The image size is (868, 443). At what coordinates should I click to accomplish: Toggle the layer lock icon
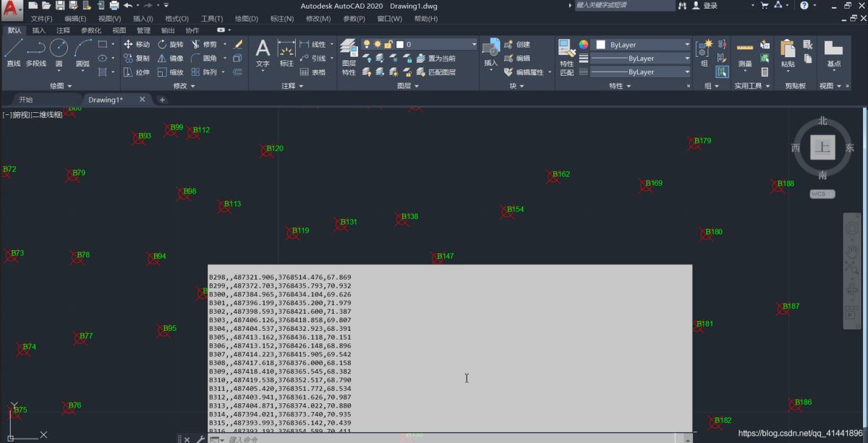(x=388, y=45)
